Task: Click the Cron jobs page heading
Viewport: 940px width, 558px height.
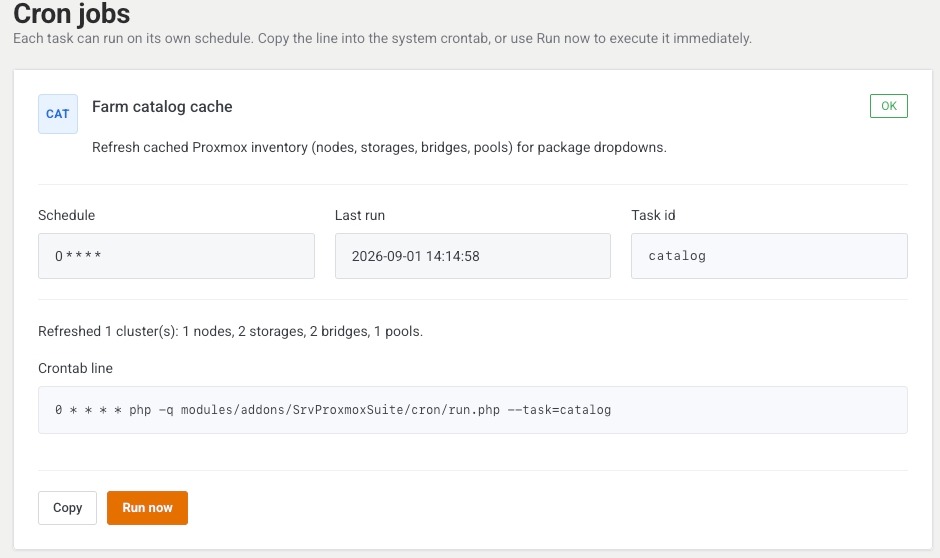Action: point(71,13)
